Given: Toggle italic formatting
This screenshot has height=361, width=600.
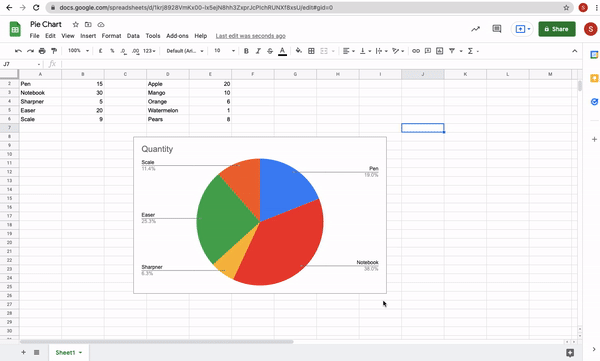Looking at the screenshot, I should [x=258, y=51].
